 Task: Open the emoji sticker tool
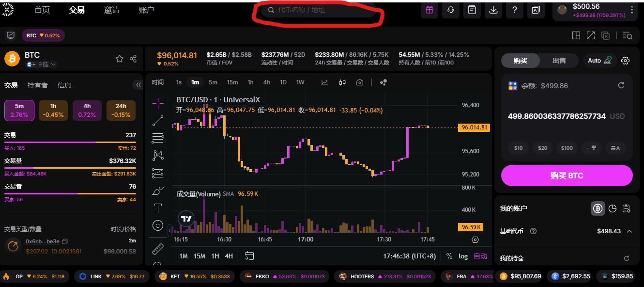pos(158,225)
